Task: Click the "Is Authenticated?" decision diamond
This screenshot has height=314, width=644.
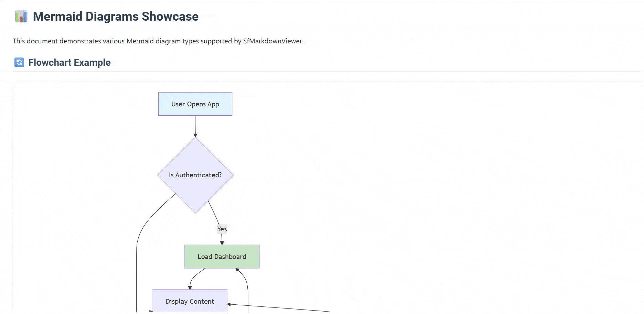Action: click(195, 175)
